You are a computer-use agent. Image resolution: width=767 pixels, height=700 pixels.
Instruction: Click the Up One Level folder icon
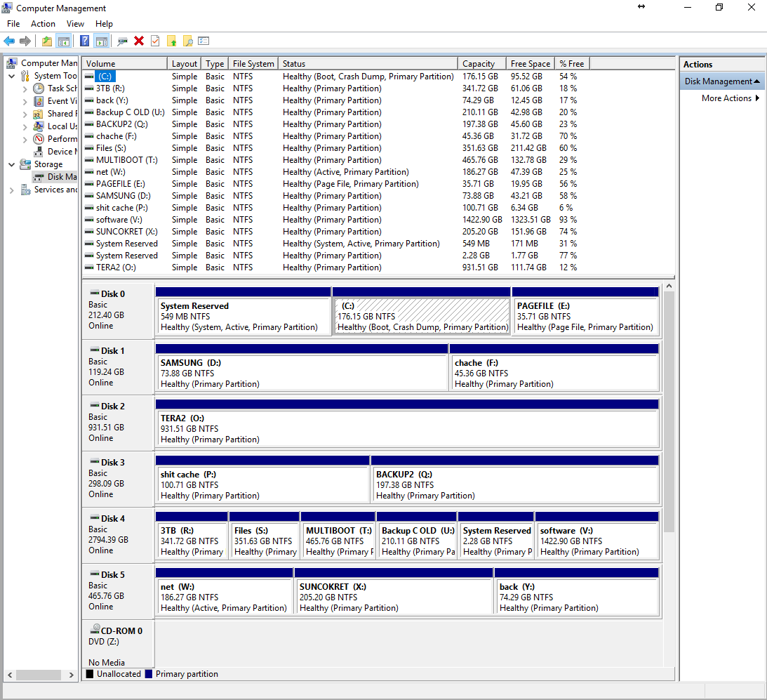click(x=47, y=41)
